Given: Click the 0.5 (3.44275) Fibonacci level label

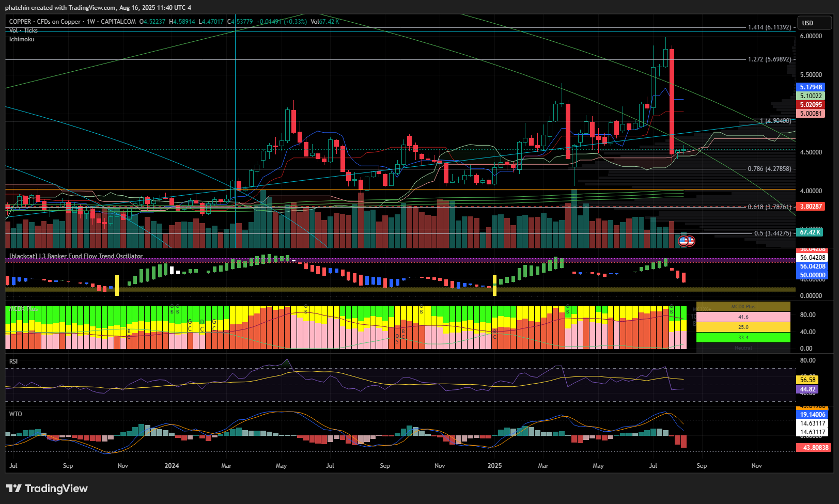Looking at the screenshot, I should pos(772,233).
